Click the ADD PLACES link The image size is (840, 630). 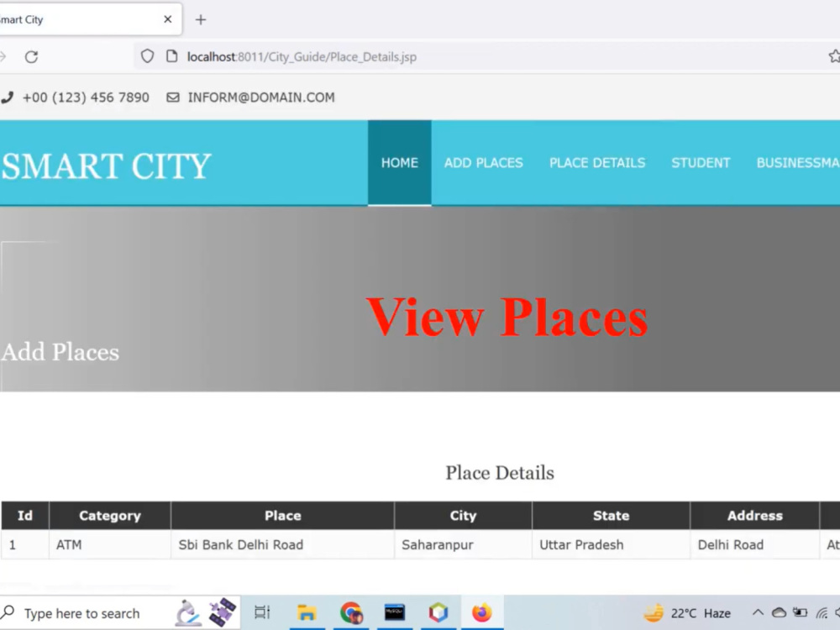tap(483, 163)
